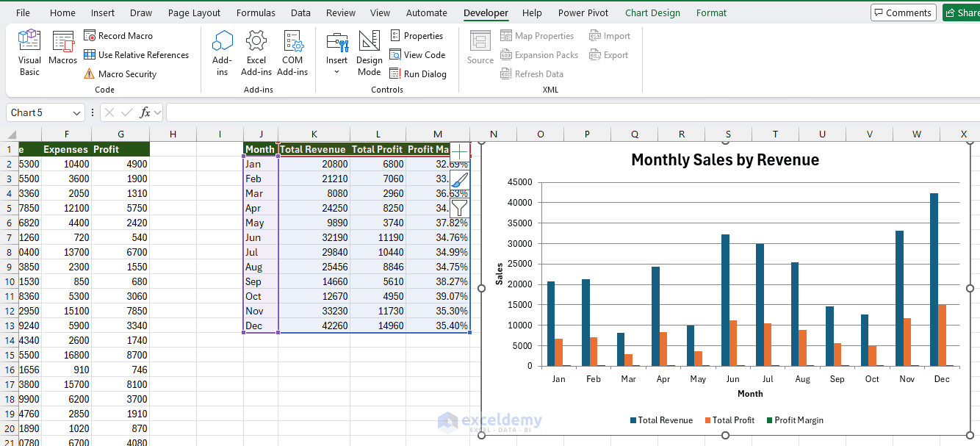Open COM Add-ins dialog
The image size is (980, 446).
coord(292,53)
